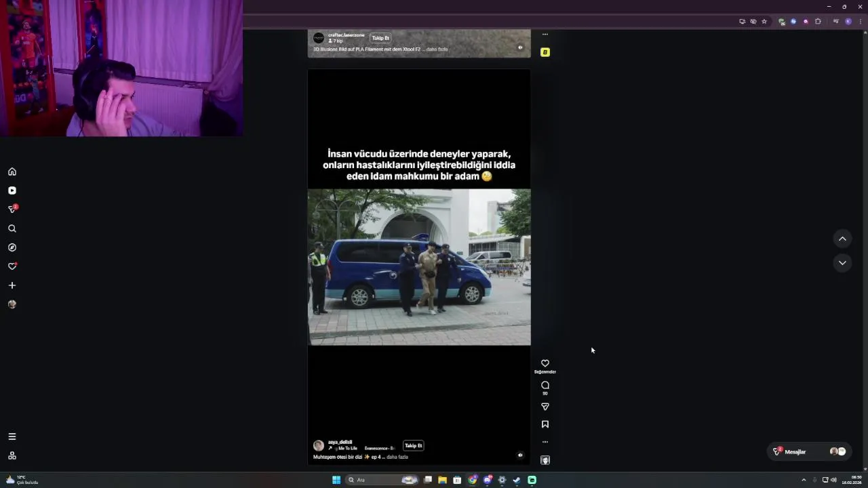
Task: Expand craftec.laserzone caption with daha fazla
Action: pyautogui.click(x=437, y=49)
